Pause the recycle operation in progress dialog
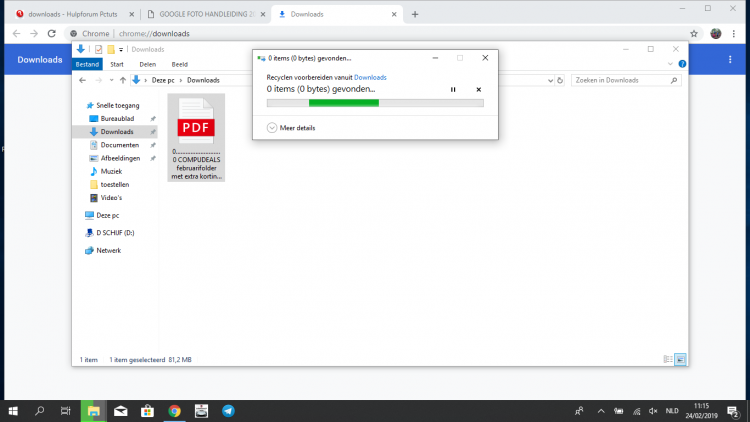Image resolution: width=750 pixels, height=422 pixels. pyautogui.click(x=453, y=89)
